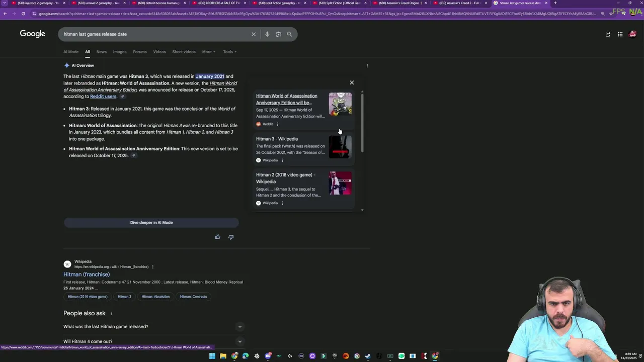Image resolution: width=644 pixels, height=362 pixels.
Task: Open 'Hitman World of Assassination Anniversary Edition' source link
Action: [287, 99]
